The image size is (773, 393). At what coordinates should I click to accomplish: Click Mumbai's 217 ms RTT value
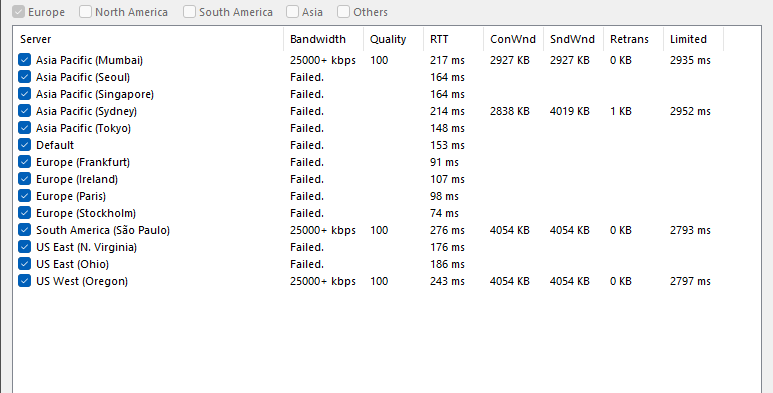point(447,60)
